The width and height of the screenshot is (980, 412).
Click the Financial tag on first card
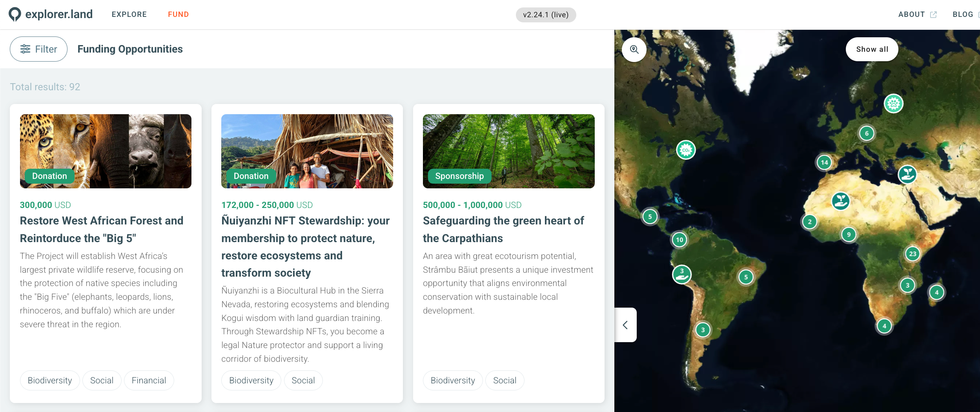[149, 380]
